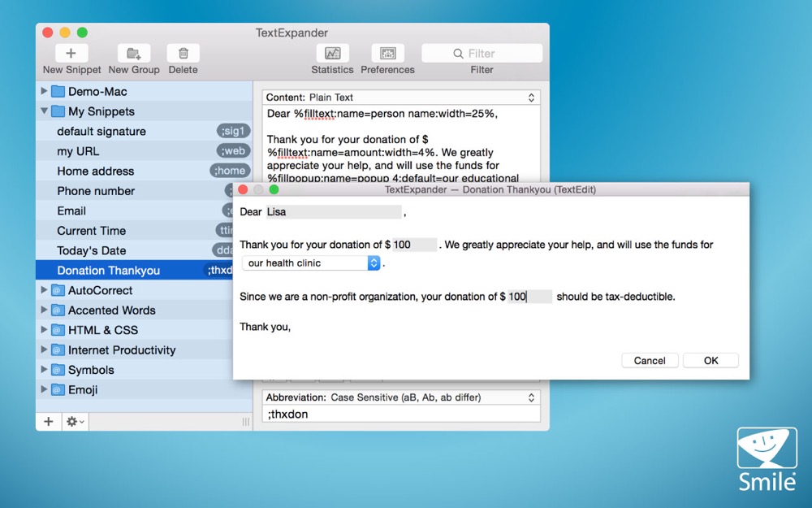The height and width of the screenshot is (508, 812).
Task: Select the default signature snippet
Action: tap(101, 132)
